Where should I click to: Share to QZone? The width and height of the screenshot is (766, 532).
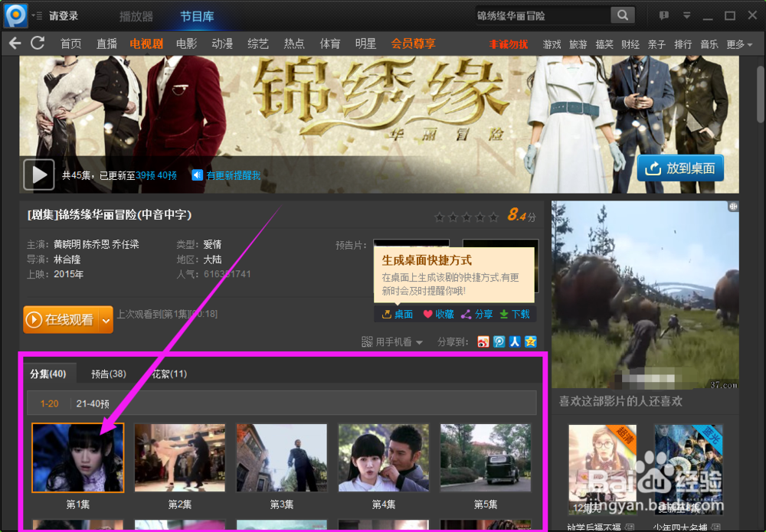point(529,341)
